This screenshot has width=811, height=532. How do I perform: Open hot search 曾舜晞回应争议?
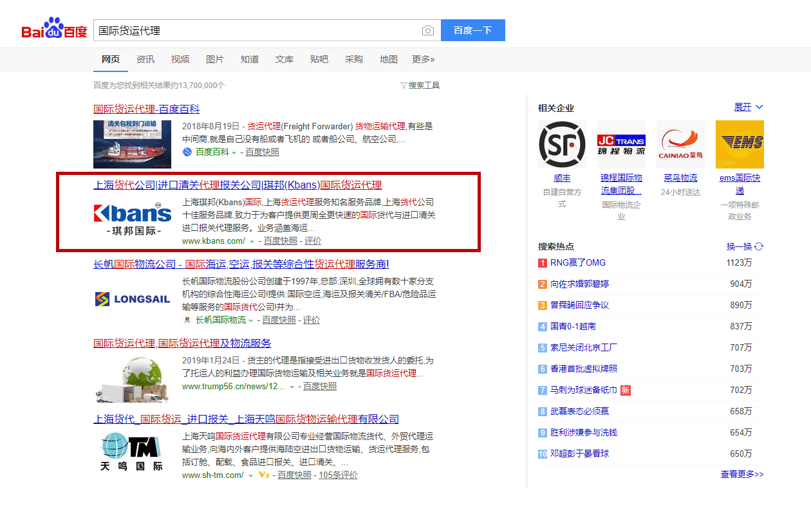579,305
